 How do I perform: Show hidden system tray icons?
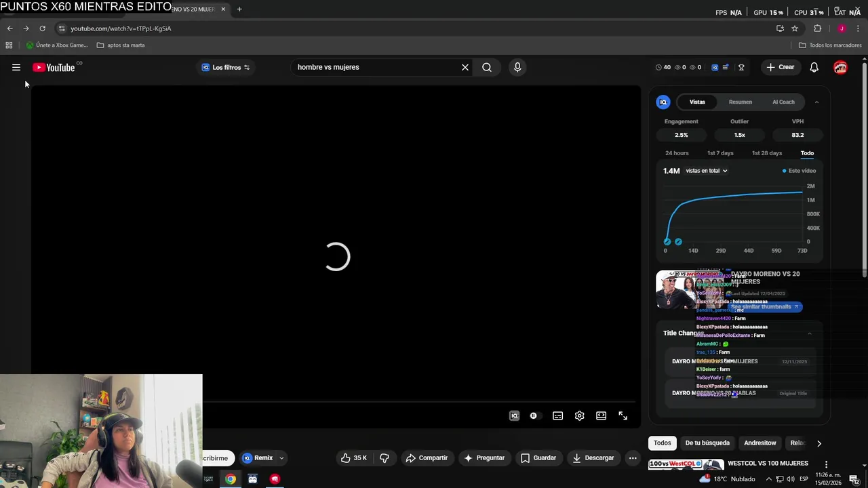[x=769, y=479]
